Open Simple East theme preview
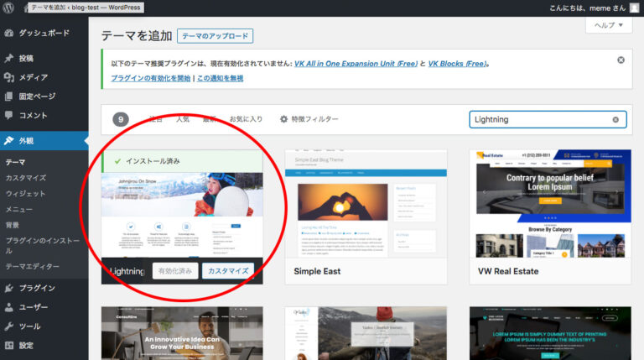The height and width of the screenshot is (360, 644). click(366, 204)
